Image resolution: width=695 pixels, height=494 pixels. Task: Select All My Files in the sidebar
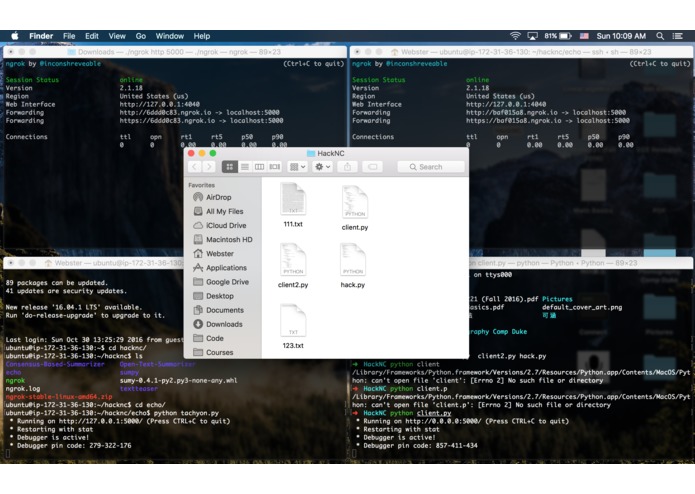[x=223, y=211]
